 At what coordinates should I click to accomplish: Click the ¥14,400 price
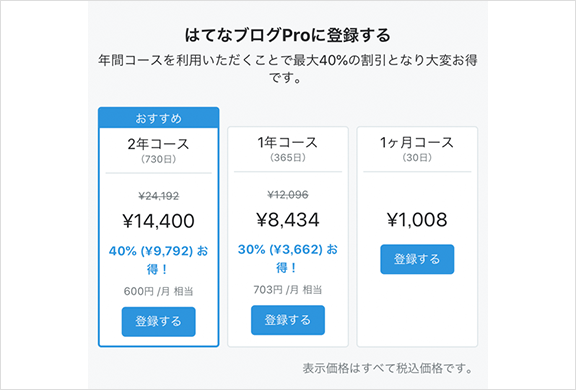(158, 221)
